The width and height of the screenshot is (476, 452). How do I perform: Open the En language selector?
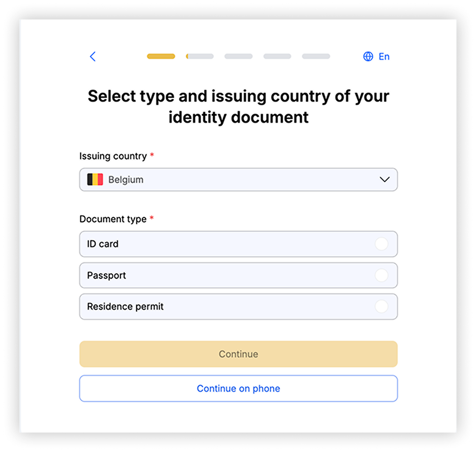pos(384,56)
